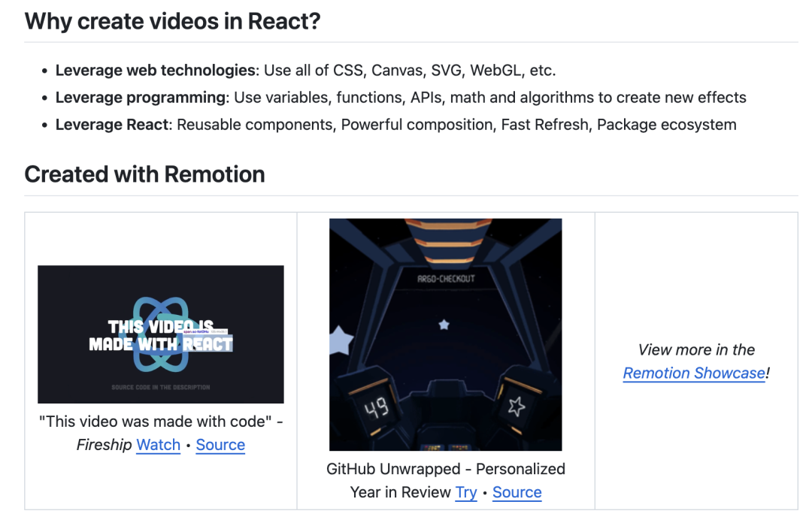Click the "49" counter display in cockpit
This screenshot has width=812, height=529.
pos(376,408)
